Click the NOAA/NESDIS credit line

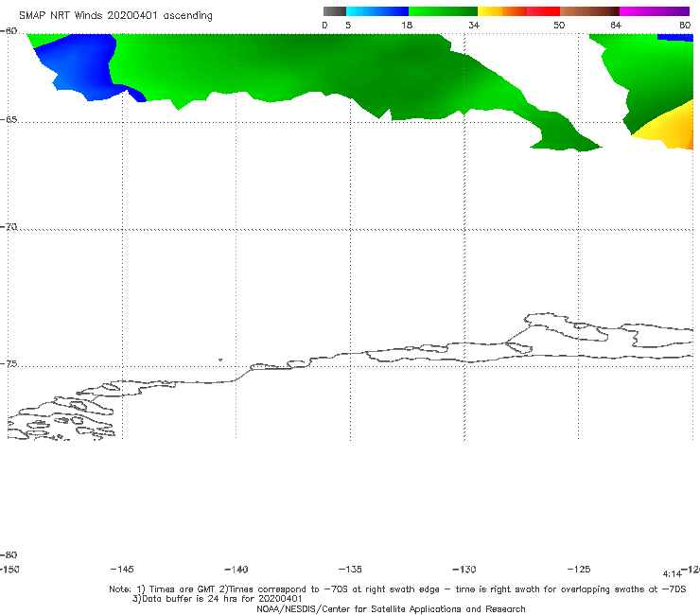[x=391, y=609]
